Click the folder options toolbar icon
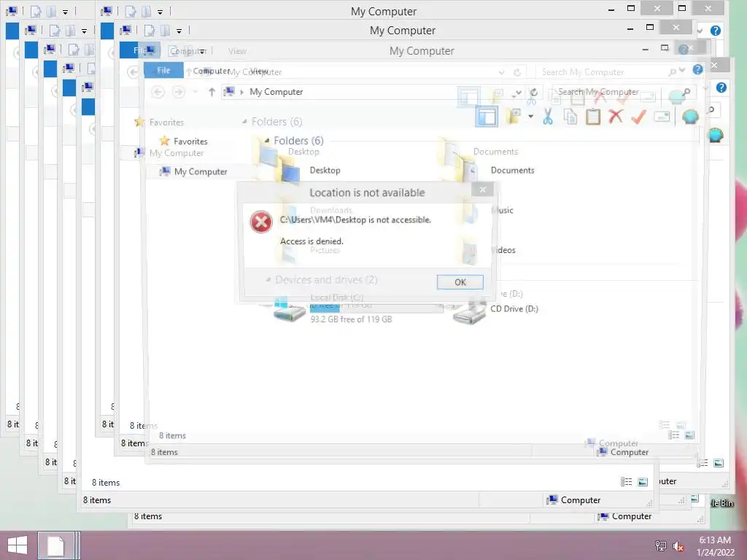 514,116
